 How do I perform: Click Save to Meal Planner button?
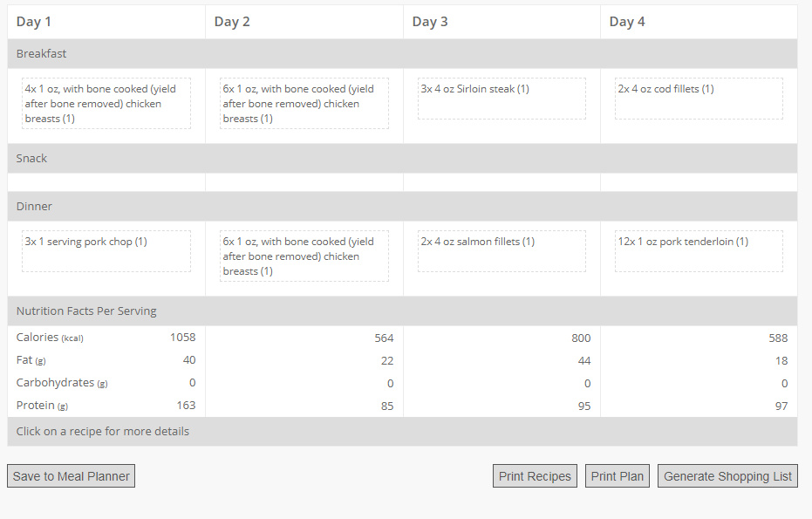(71, 476)
